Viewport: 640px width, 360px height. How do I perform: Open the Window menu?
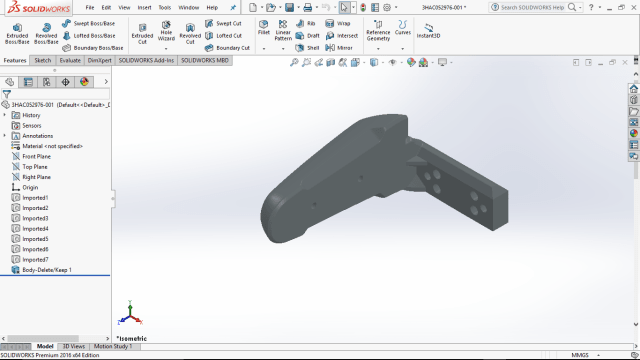(189, 7)
